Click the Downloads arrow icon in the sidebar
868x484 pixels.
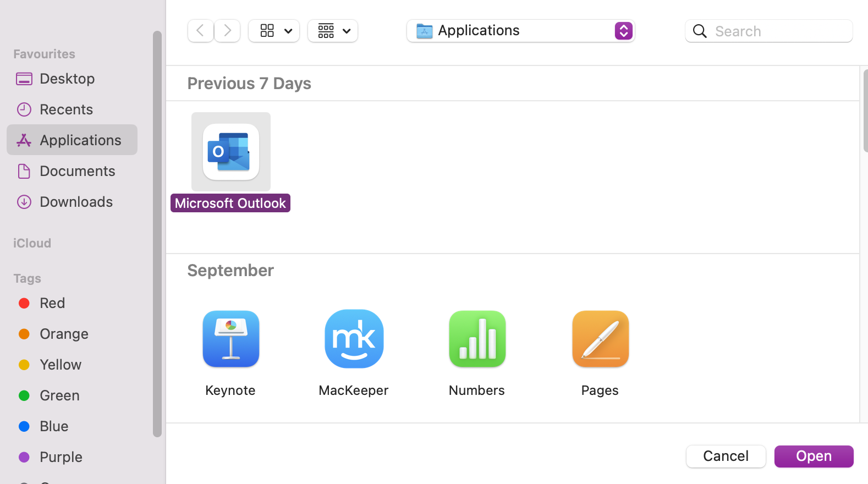24,202
